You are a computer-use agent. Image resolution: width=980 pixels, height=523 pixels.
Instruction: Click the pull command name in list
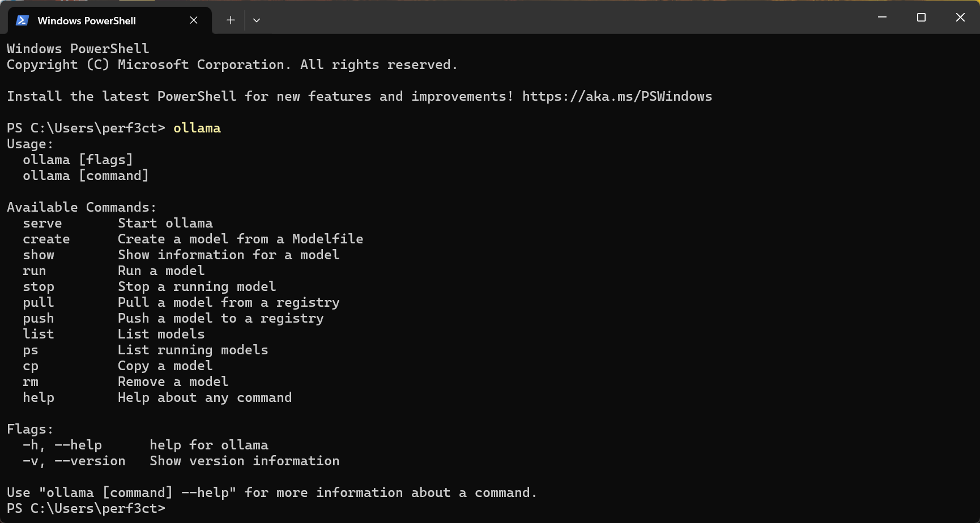tap(39, 302)
